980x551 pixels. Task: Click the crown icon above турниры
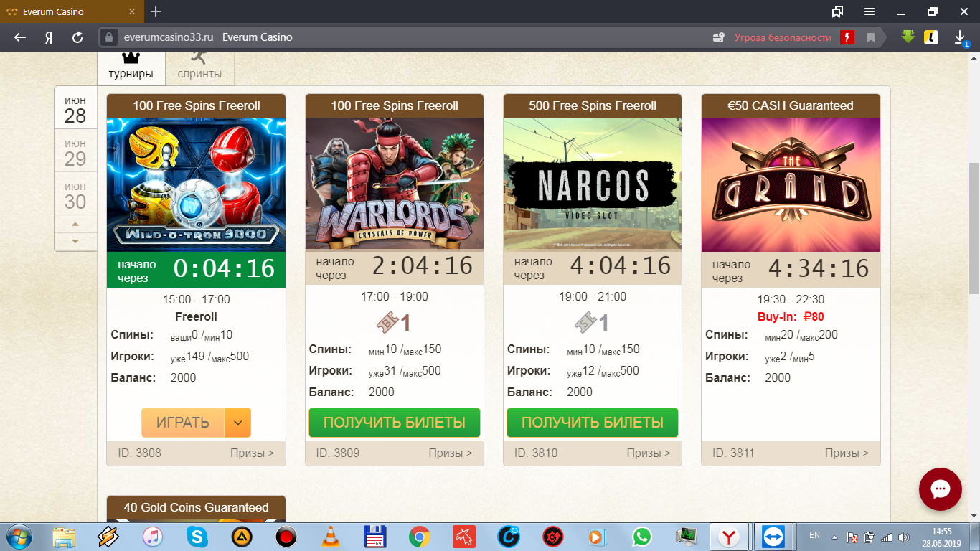[x=131, y=57]
